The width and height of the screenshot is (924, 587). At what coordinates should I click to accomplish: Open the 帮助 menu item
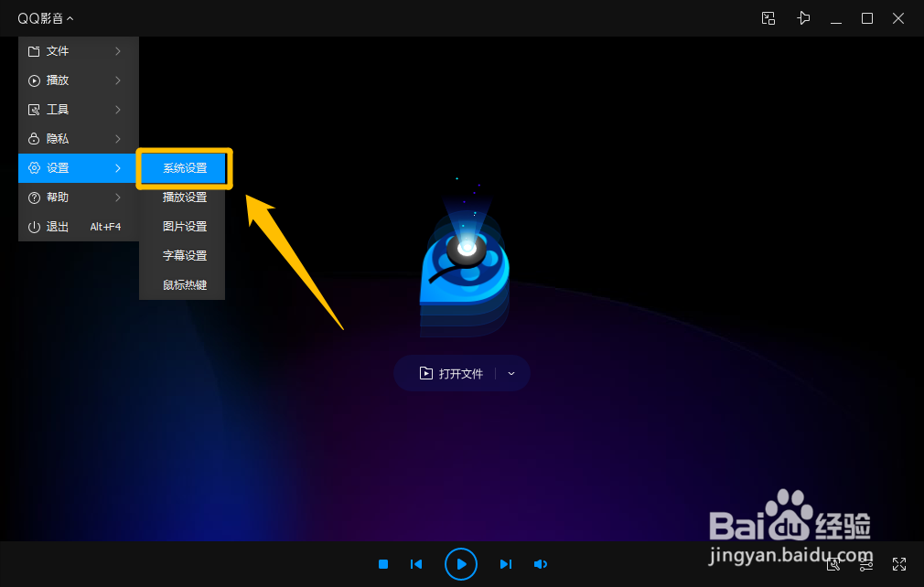[x=79, y=197]
